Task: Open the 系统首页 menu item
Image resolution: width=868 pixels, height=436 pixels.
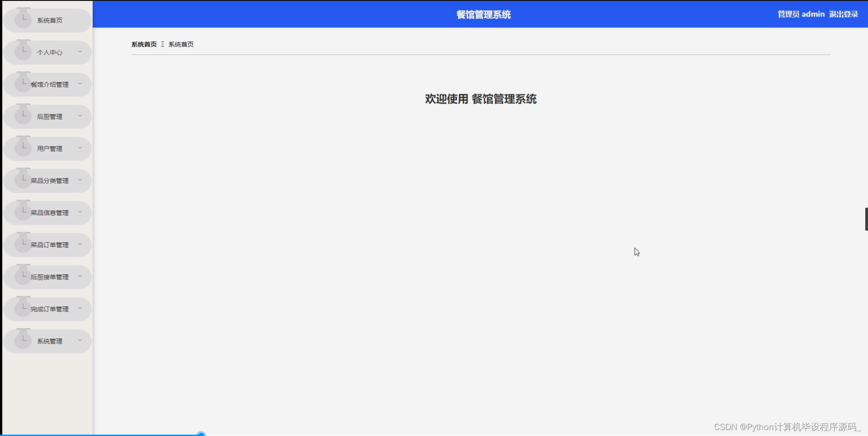Action: (x=49, y=20)
